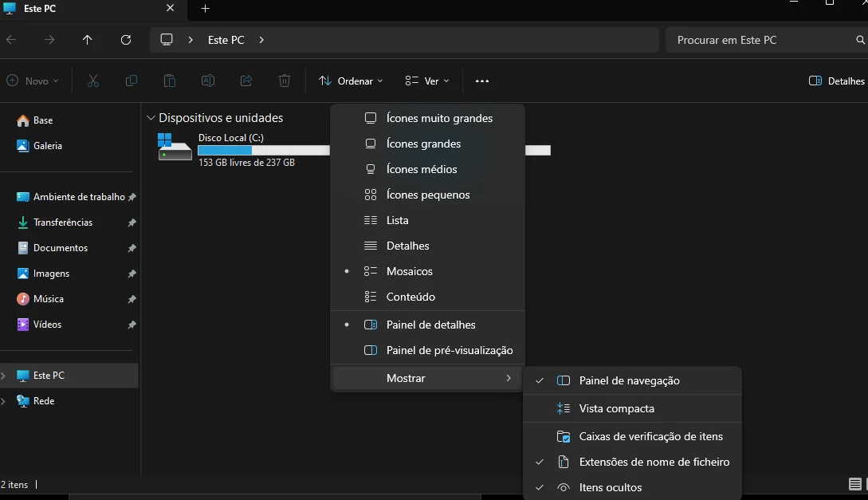The image size is (868, 500).
Task: Toggle Extensões de nome de ficheiro
Action: [x=632, y=462]
